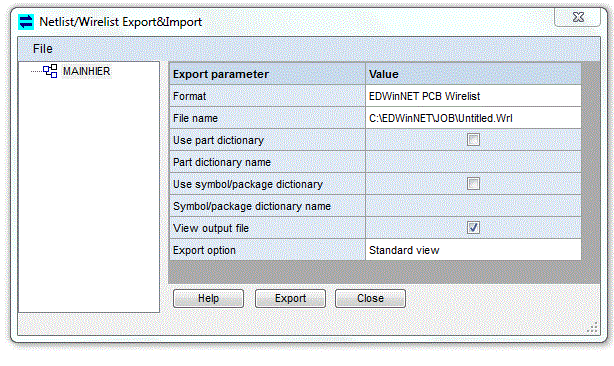
Task: Click the File name path field
Action: tap(473, 118)
